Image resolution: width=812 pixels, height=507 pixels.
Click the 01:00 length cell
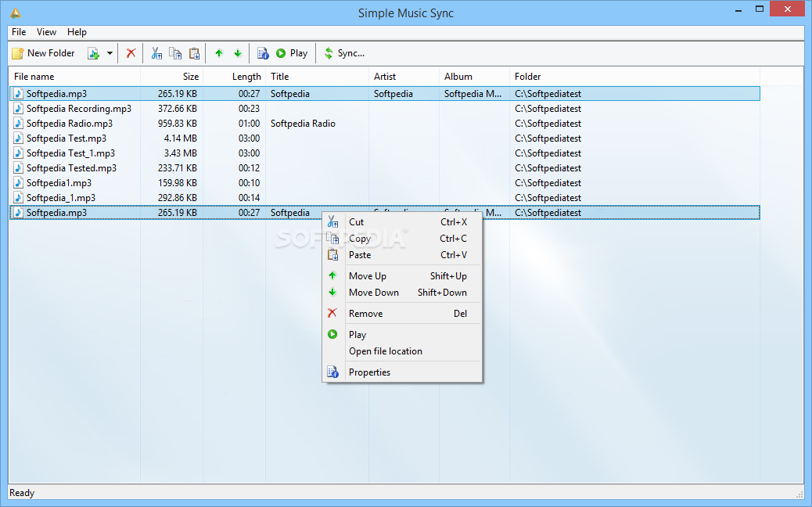(249, 124)
